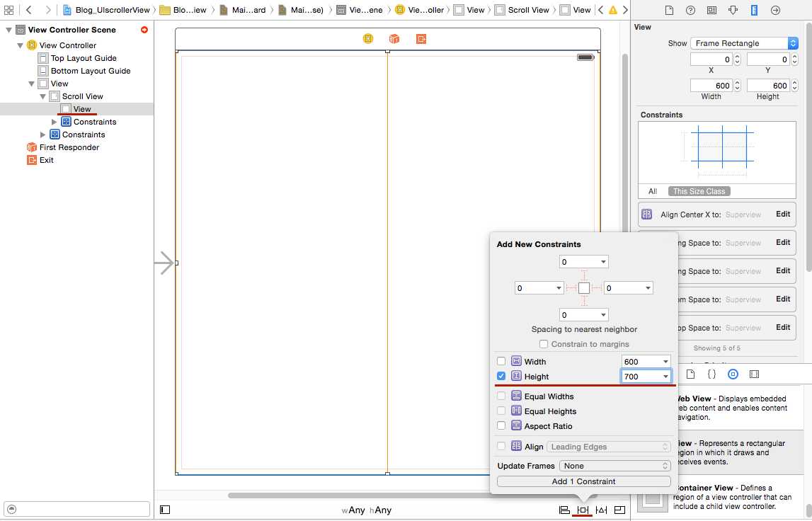Image resolution: width=812 pixels, height=521 pixels.
Task: Open Resolve Auto Layout Issues tool
Action: (x=601, y=510)
